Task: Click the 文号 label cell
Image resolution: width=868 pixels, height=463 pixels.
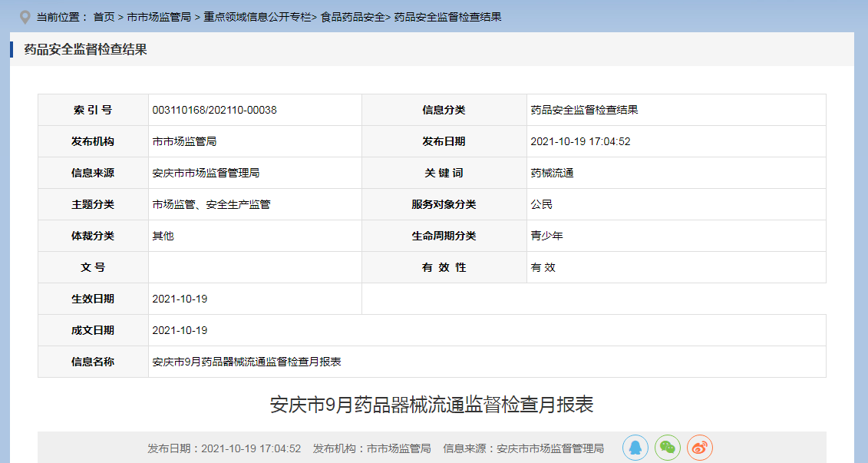Action: click(93, 268)
